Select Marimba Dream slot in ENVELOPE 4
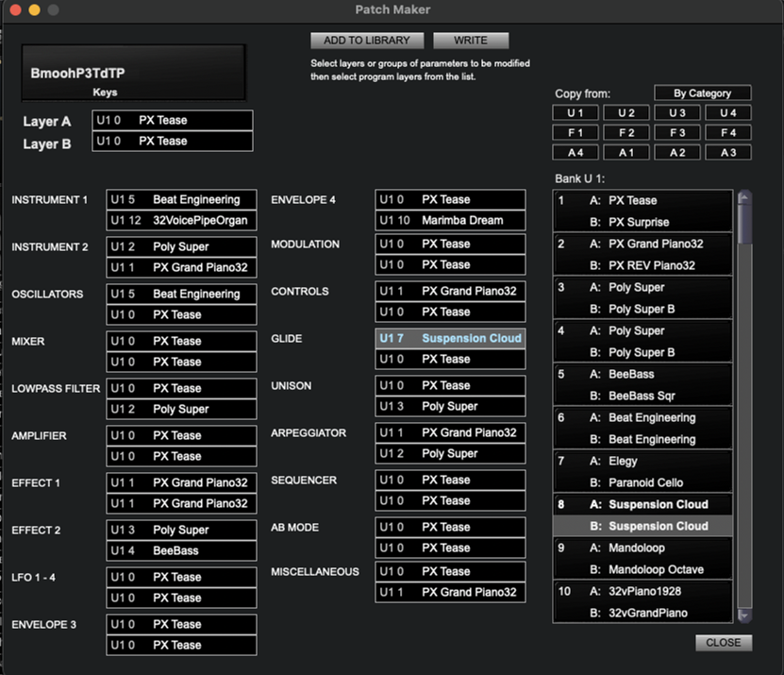 450,221
